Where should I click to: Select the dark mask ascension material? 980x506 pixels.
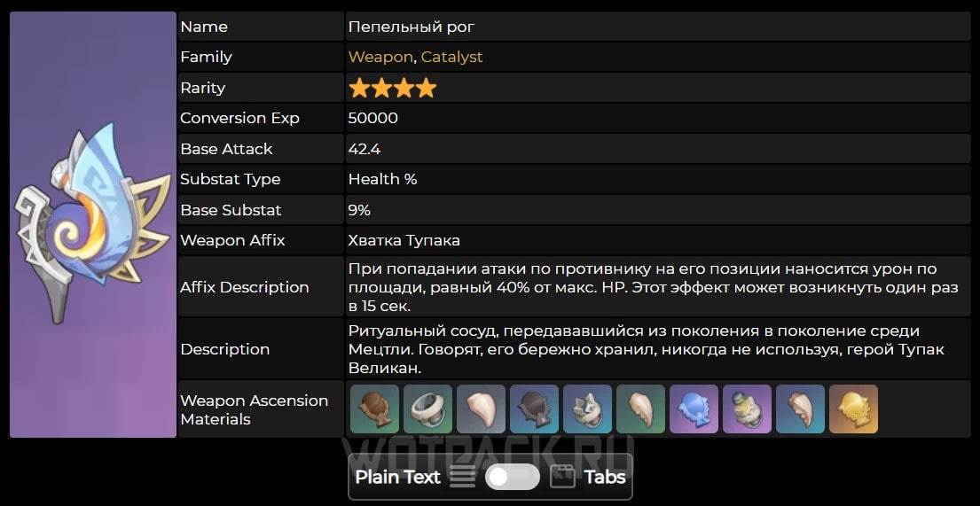pos(534,409)
